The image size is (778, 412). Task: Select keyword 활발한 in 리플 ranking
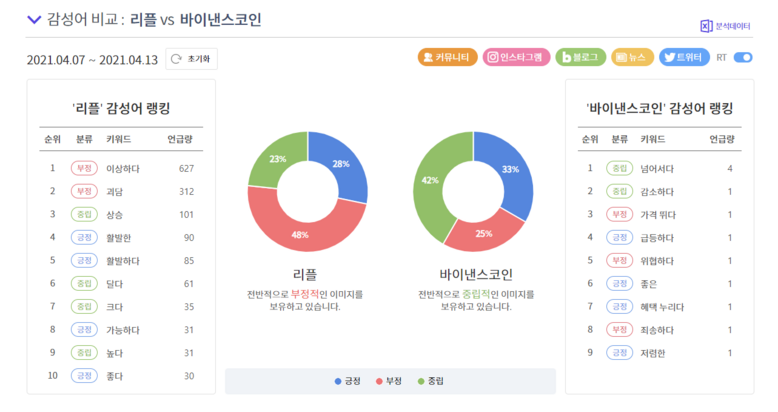(x=119, y=238)
